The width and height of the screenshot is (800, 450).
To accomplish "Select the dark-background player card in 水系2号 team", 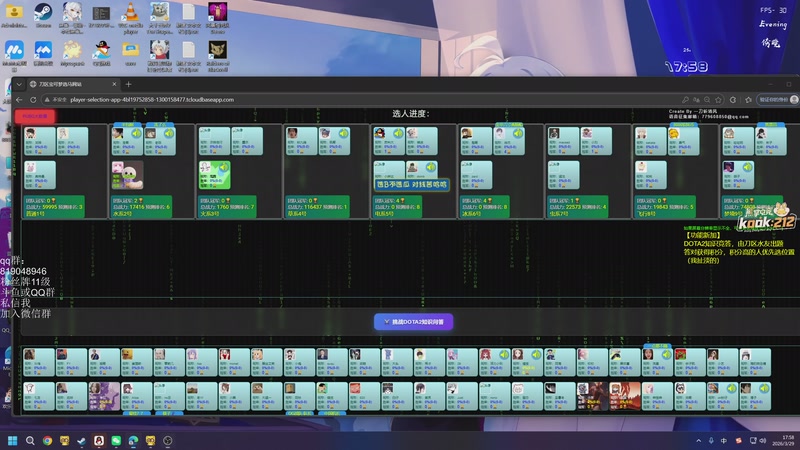I will click(x=128, y=175).
